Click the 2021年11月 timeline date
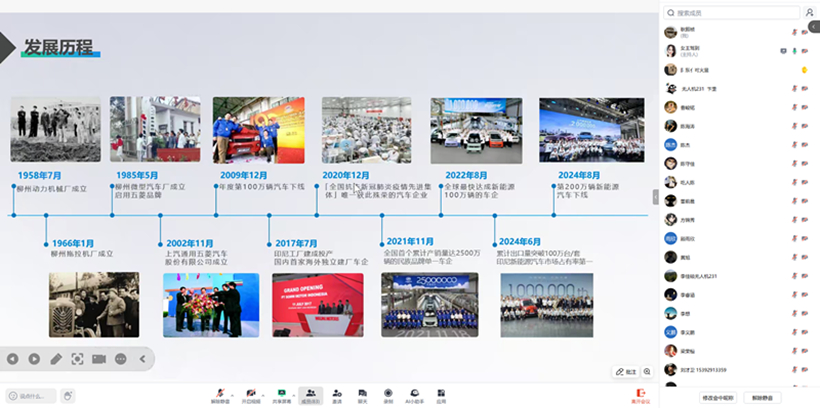 [x=410, y=241]
